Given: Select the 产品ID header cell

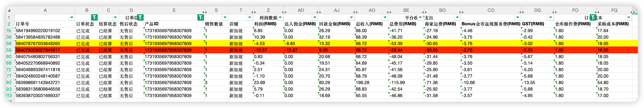Looking at the screenshot, I should click(174, 24).
